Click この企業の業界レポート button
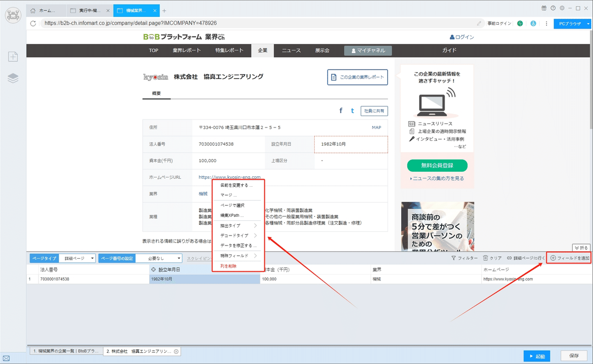This screenshot has height=364, width=593. click(x=358, y=77)
